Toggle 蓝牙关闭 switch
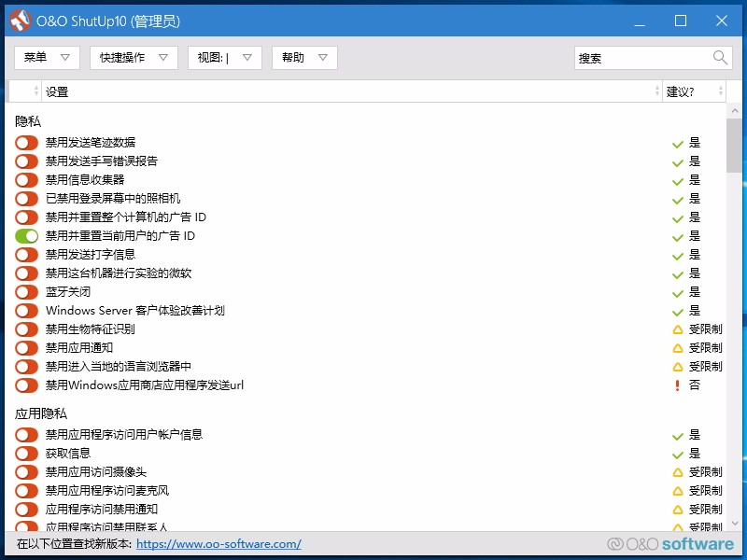The width and height of the screenshot is (747, 560). tap(26, 292)
